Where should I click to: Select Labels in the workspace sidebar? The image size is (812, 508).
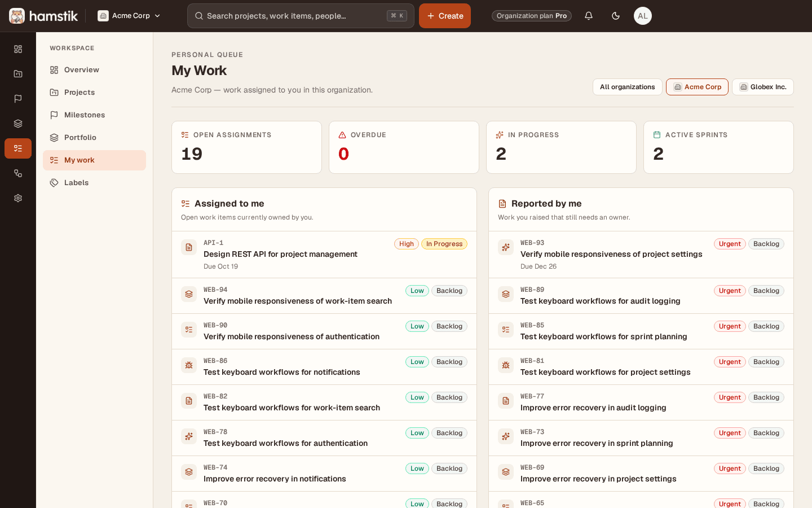tap(94, 183)
